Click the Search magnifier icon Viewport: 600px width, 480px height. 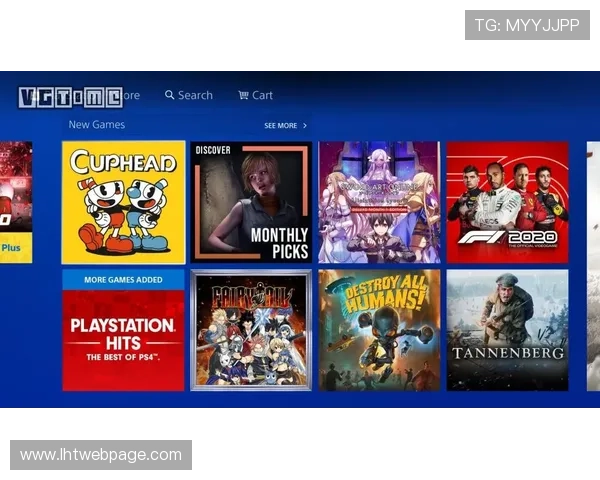(x=170, y=95)
